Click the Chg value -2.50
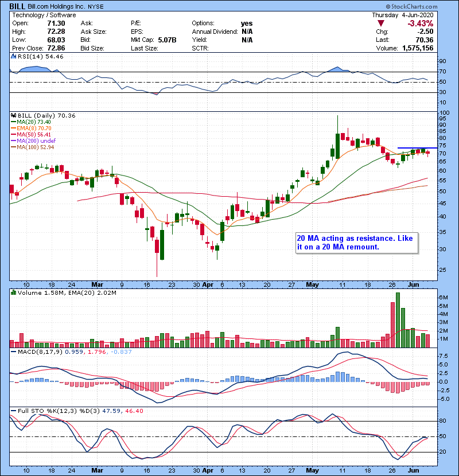Viewport: 459px width, 476px height. point(425,32)
